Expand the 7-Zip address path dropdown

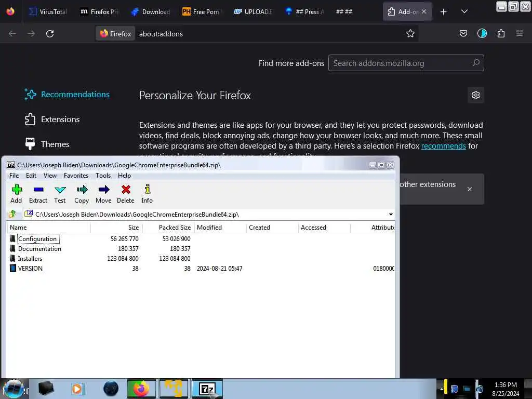(x=391, y=215)
